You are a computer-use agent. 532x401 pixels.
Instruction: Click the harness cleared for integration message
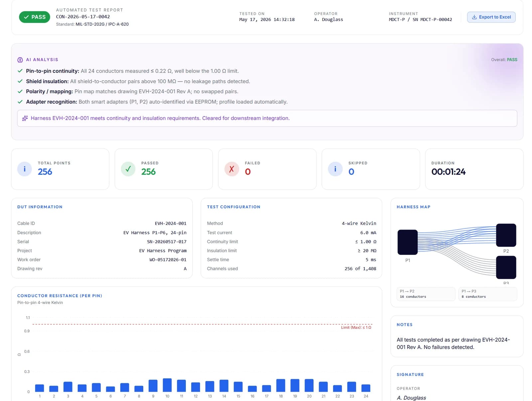pyautogui.click(x=160, y=118)
